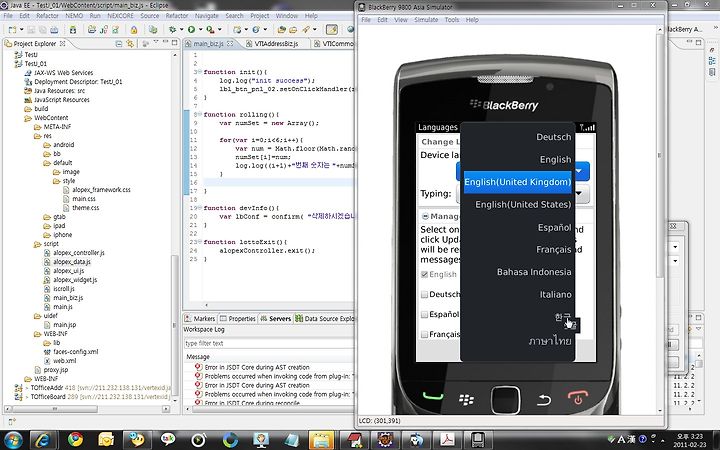Open the Adobe PDF icon in taskbar
Viewport: 720px width, 450px height.
447,440
